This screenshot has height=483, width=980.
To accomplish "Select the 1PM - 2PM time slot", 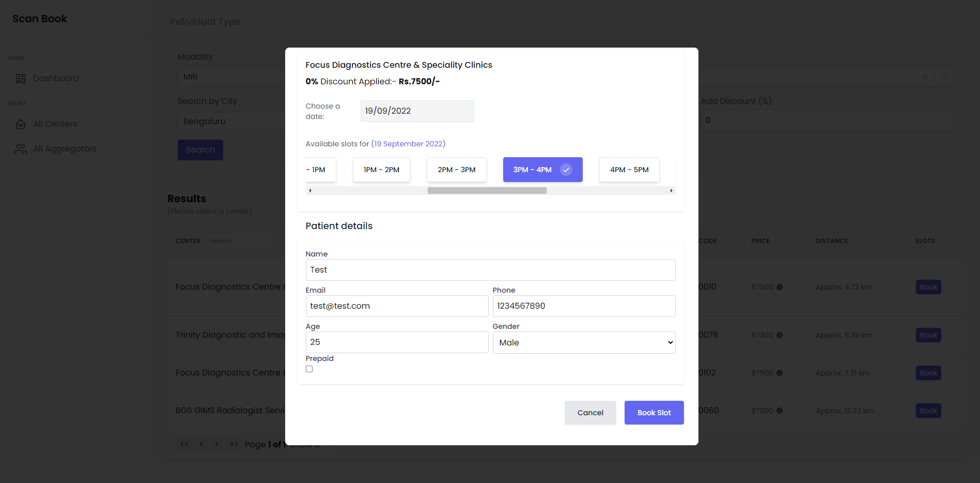I will point(381,170).
